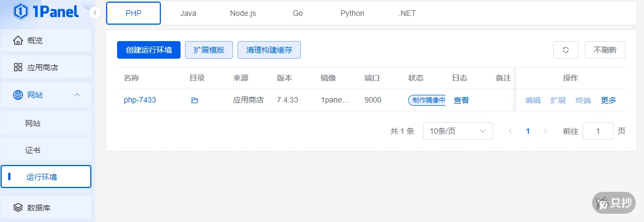Click the 制作镜像中 status tag
Viewport: 644px width, 222px height.
[x=427, y=100]
